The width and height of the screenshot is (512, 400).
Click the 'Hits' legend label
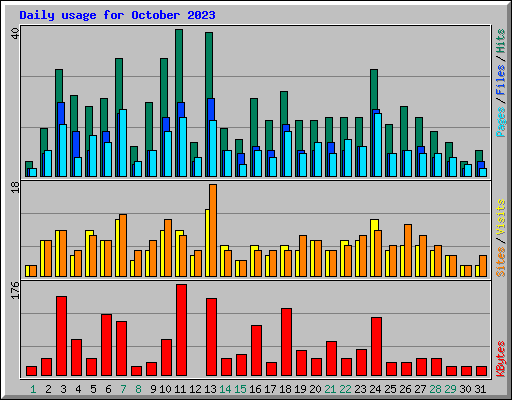[x=501, y=41]
